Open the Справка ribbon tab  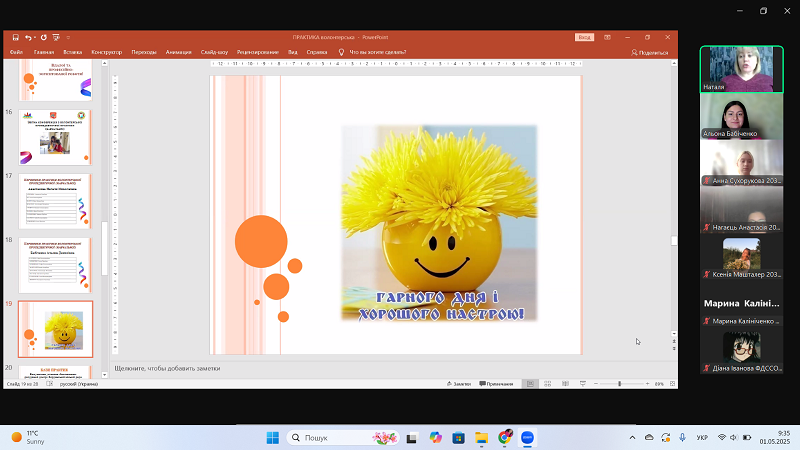coord(317,52)
